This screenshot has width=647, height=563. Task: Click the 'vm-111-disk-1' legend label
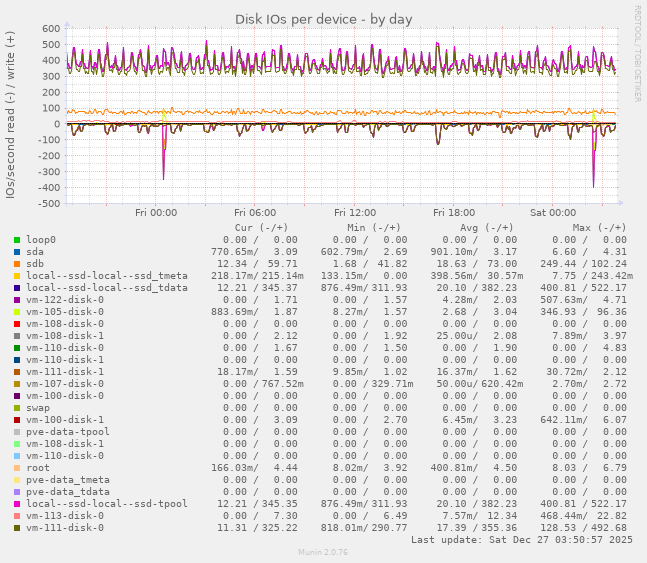coord(65,372)
